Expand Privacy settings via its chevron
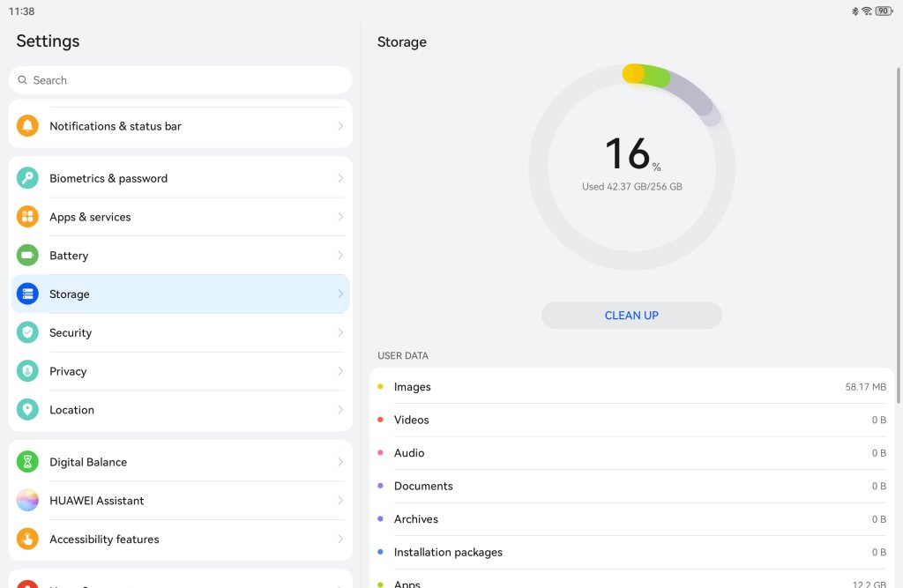The height and width of the screenshot is (588, 903). [x=340, y=371]
